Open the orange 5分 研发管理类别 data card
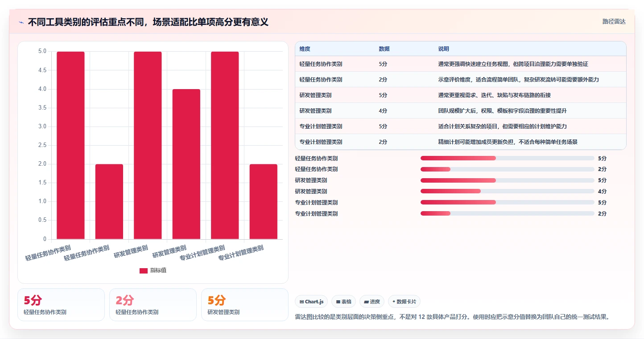This screenshot has height=339, width=644. point(245,305)
